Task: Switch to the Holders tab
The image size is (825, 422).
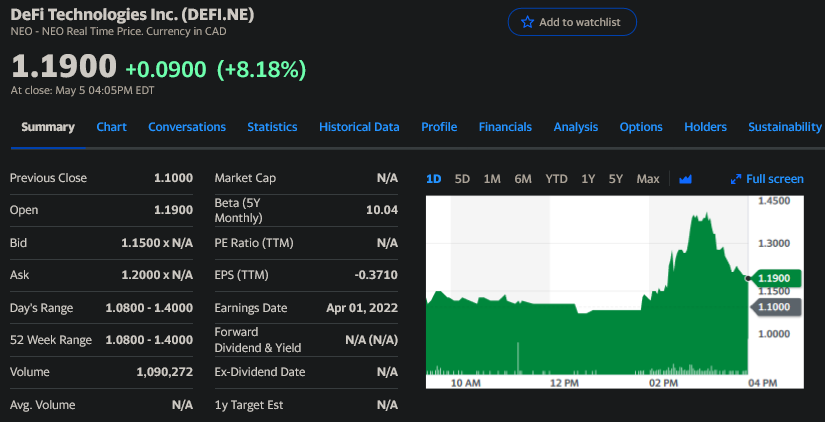Action: pyautogui.click(x=705, y=127)
